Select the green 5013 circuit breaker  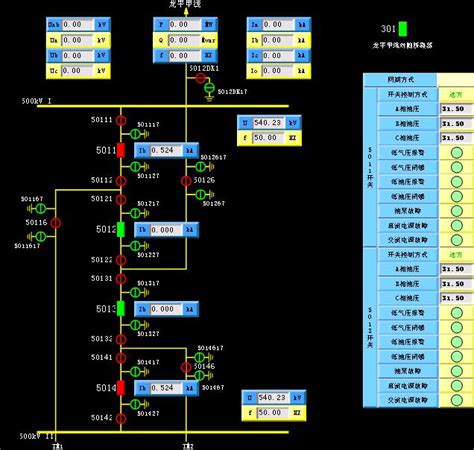121,309
